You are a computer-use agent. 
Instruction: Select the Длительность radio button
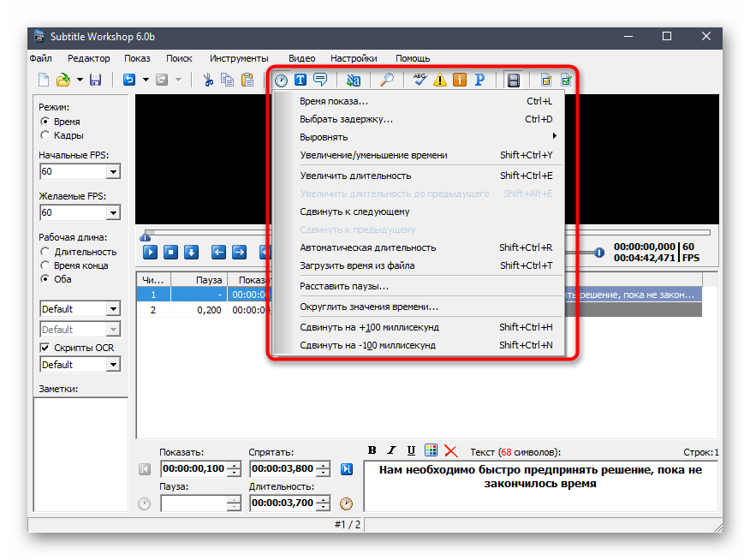tap(45, 252)
